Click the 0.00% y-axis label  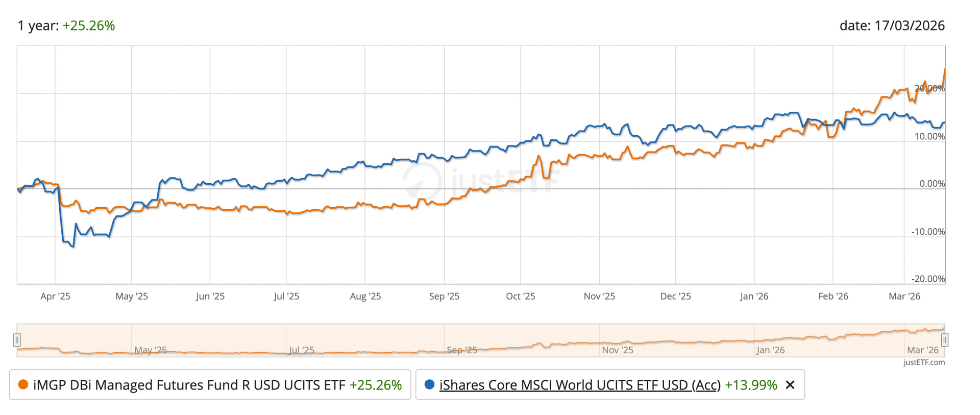(x=932, y=184)
